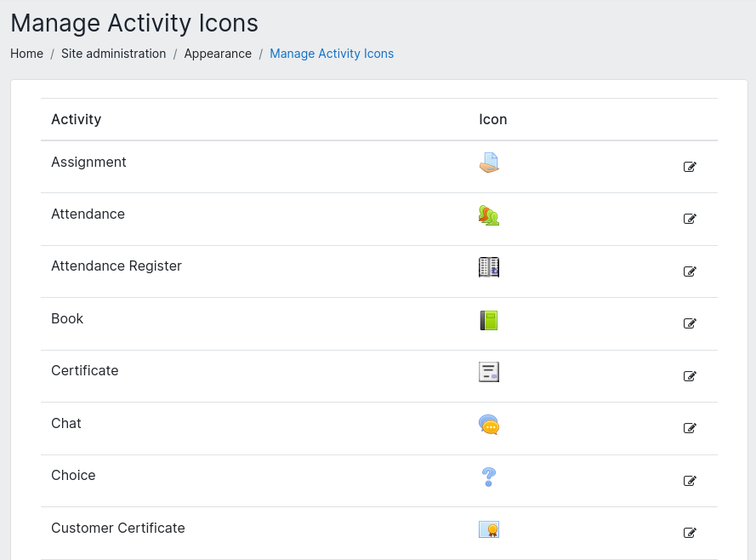Select the Customer Certificate name
756x560 pixels.
(118, 529)
